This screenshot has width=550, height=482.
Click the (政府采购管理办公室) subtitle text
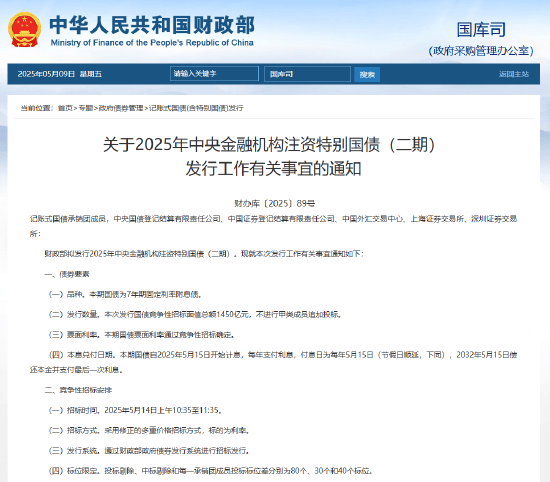click(x=481, y=51)
